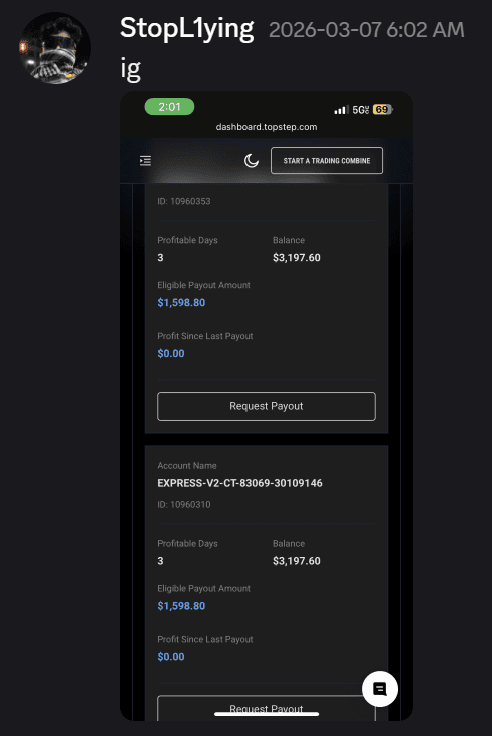Click first $1,598.80 eligible payout amount
Viewport: 492px width, 736px height.
181,303
